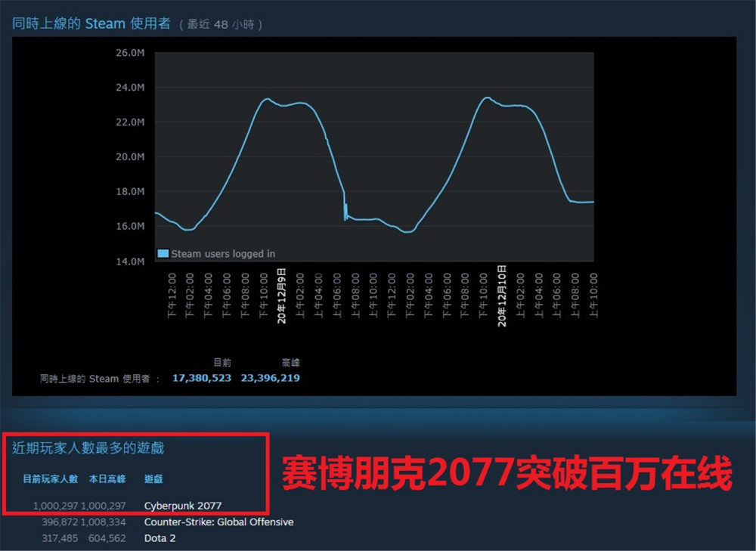
Task: Click the current users value 17,380,523
Action: [202, 378]
